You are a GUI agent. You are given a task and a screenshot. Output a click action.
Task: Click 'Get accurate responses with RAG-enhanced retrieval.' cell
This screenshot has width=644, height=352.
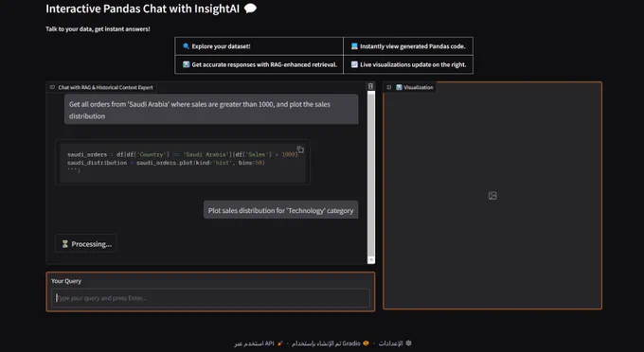(259, 64)
